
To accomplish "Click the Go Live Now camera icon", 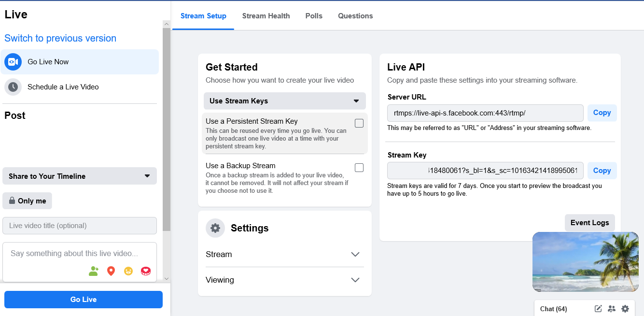I will [13, 62].
